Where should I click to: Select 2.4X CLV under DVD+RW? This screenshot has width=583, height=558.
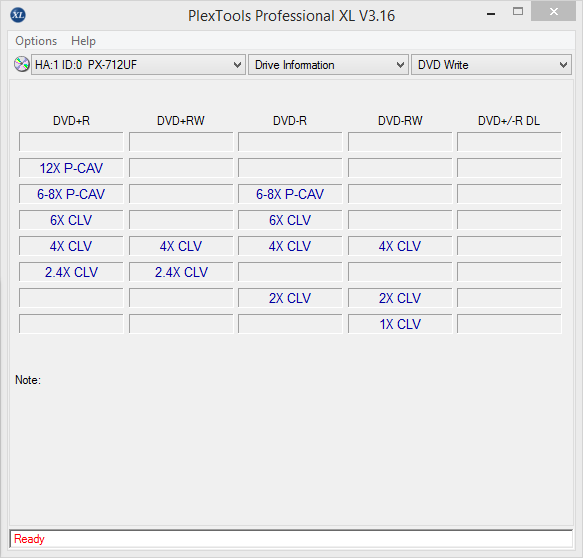coord(181,272)
